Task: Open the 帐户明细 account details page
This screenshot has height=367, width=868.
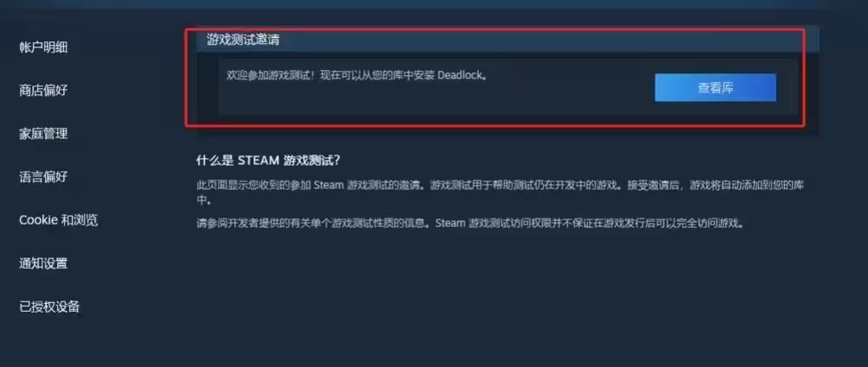Action: tap(43, 47)
